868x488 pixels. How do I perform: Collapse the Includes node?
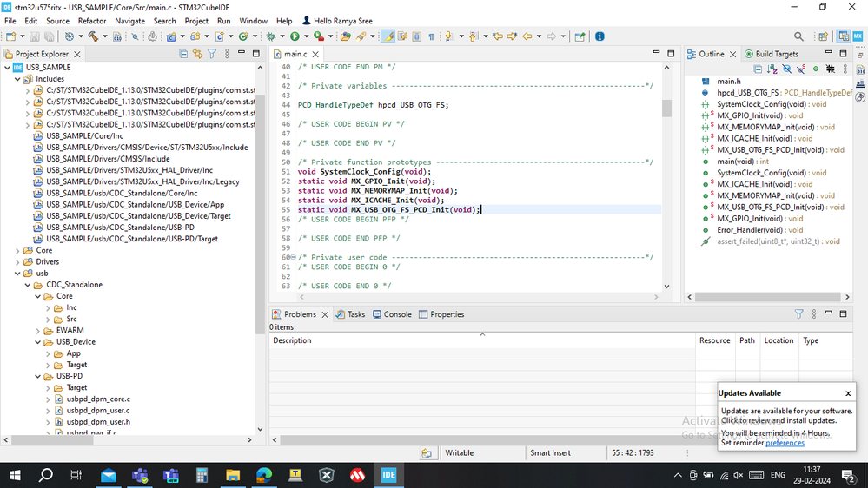pos(17,79)
